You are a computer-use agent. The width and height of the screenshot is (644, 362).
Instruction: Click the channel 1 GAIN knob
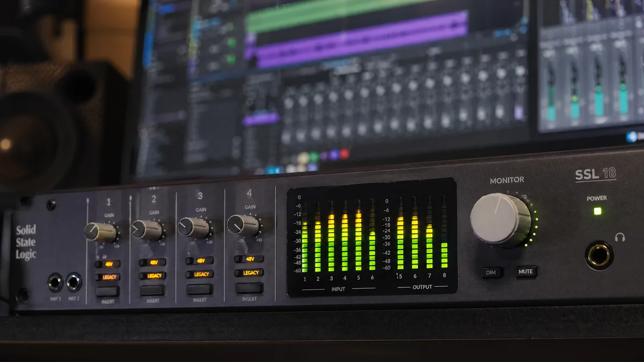[x=100, y=232]
